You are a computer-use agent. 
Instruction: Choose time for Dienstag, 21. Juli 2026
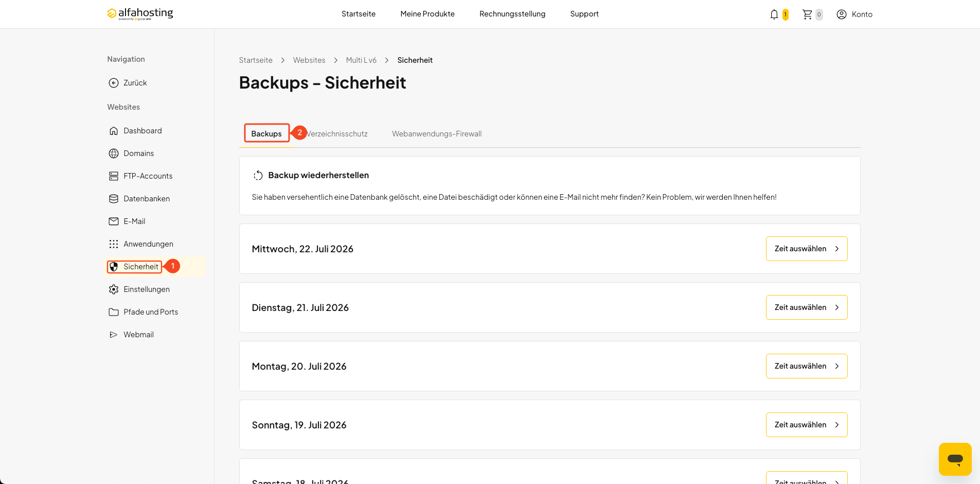pyautogui.click(x=807, y=307)
